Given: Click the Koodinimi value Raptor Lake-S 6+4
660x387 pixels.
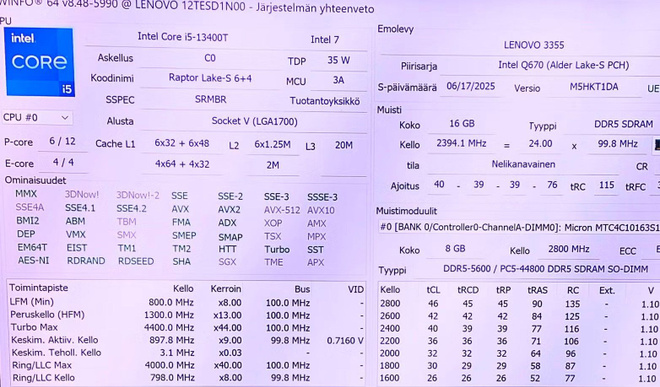Looking at the screenshot, I should (x=210, y=78).
